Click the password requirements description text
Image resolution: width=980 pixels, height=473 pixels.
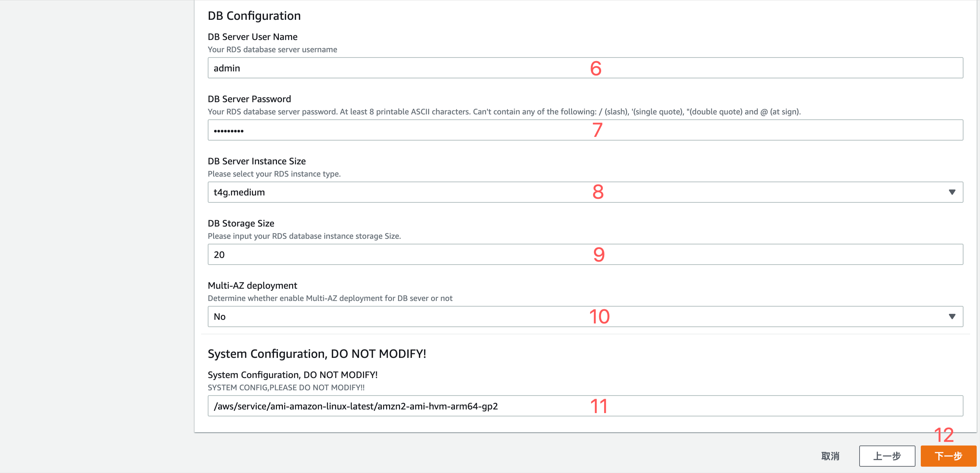(504, 111)
